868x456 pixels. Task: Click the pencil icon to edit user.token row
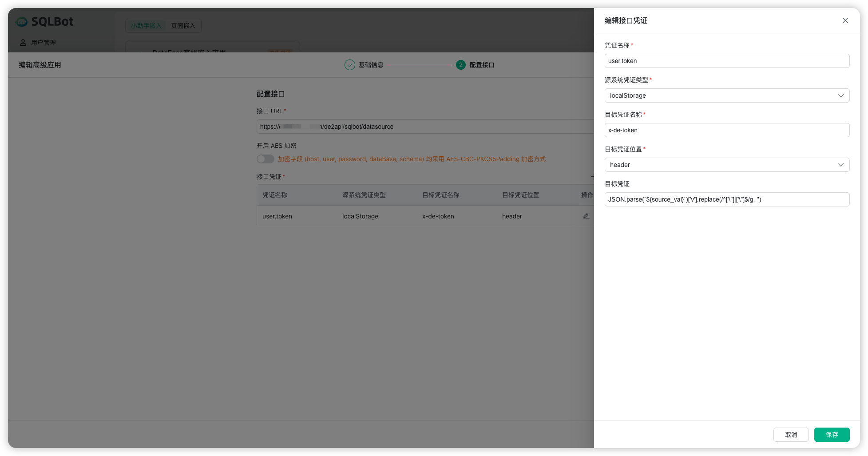[586, 216]
